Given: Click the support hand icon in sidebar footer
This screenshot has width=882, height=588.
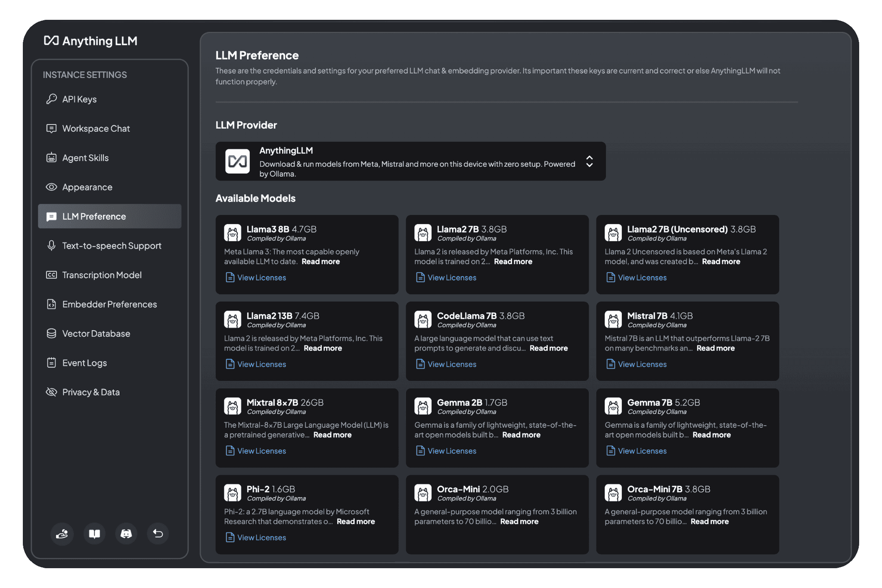Looking at the screenshot, I should pyautogui.click(x=62, y=534).
